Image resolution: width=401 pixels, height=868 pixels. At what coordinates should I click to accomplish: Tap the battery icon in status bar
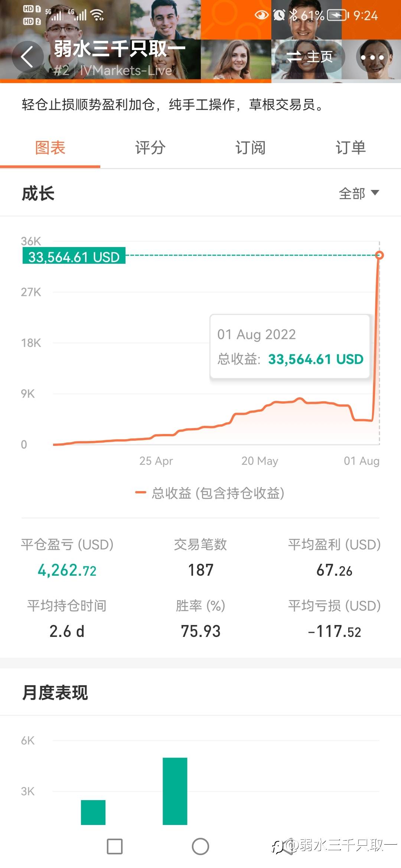[337, 15]
